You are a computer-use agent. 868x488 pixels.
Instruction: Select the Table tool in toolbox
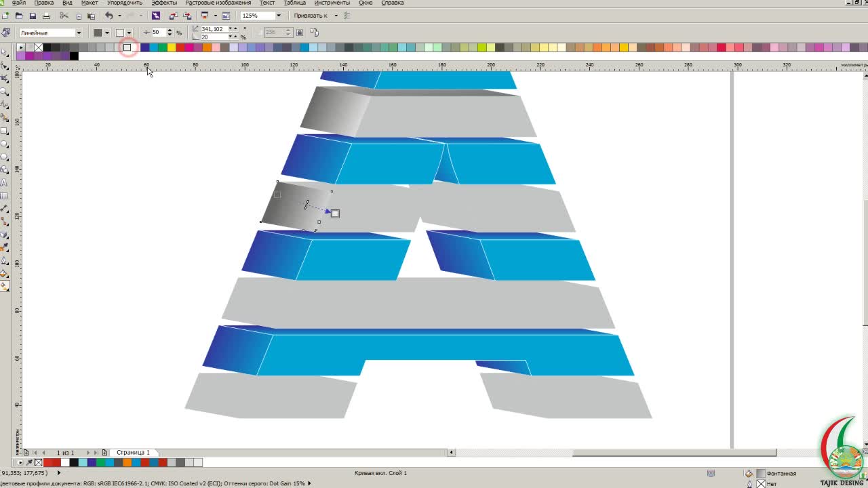[x=5, y=196]
